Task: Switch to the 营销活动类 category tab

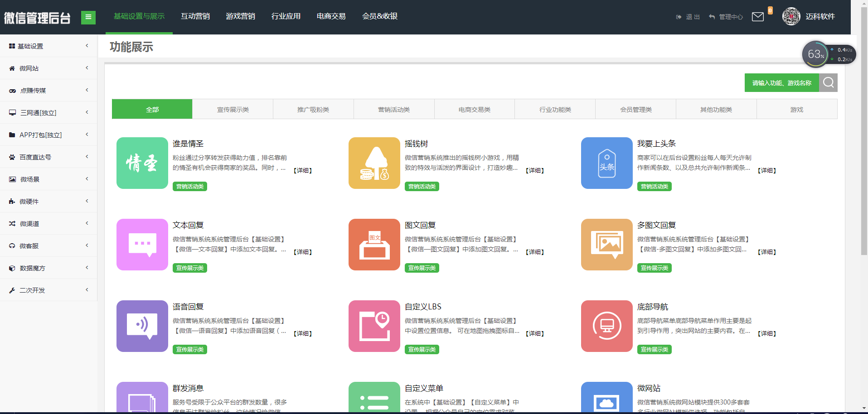Action: (394, 109)
